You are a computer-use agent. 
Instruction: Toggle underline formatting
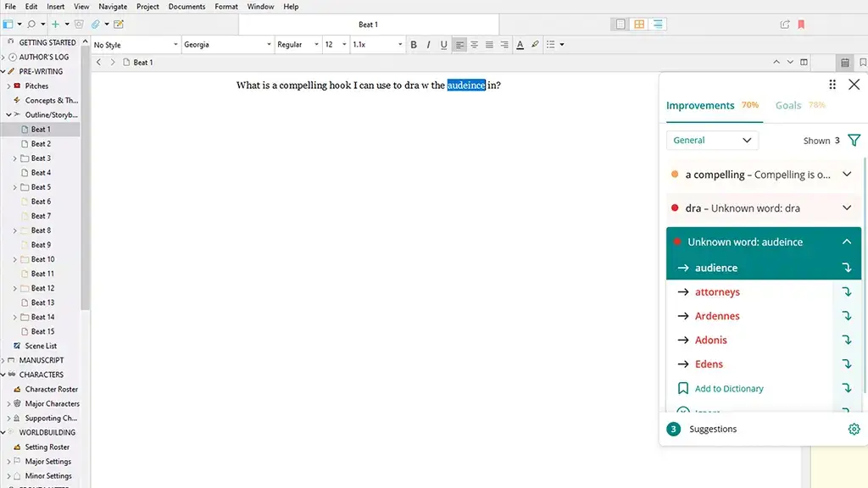[443, 44]
